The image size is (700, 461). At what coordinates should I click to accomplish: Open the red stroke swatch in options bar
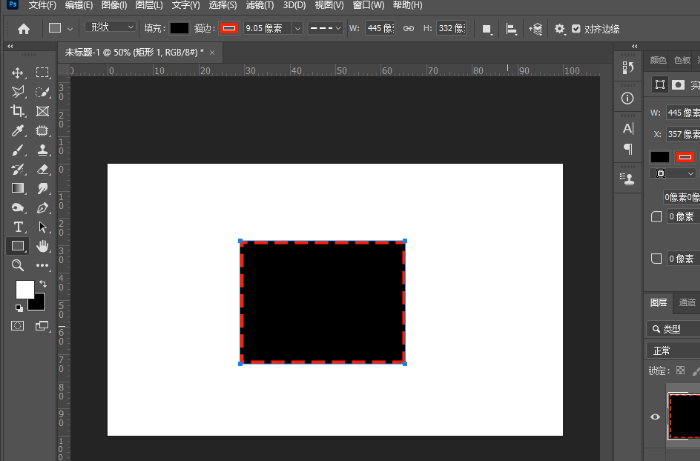click(x=229, y=28)
